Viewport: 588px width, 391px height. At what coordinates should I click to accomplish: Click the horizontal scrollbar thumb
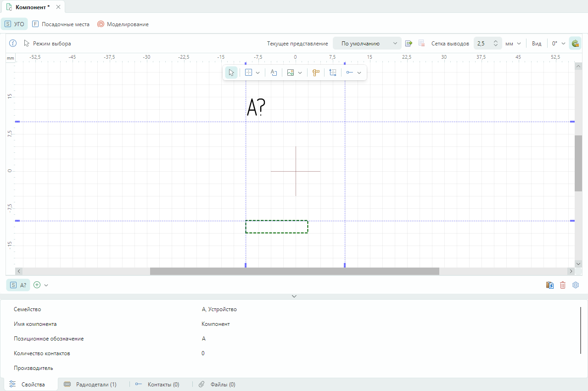pos(294,271)
